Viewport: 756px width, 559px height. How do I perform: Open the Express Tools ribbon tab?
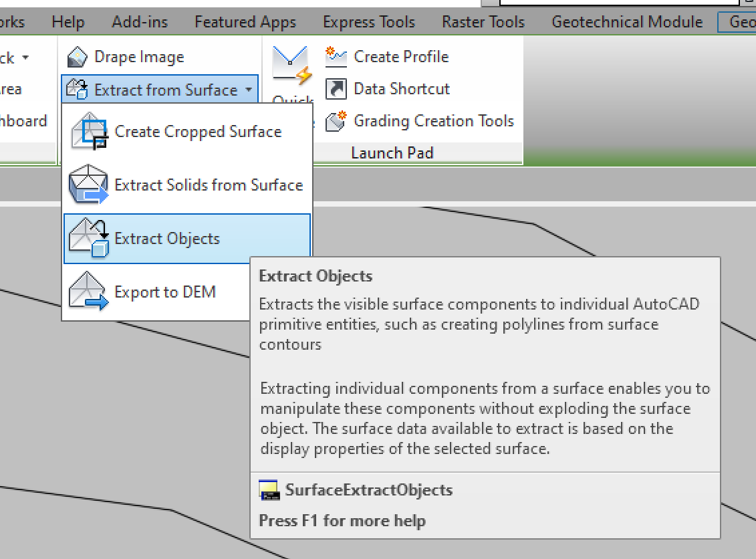pos(368,21)
